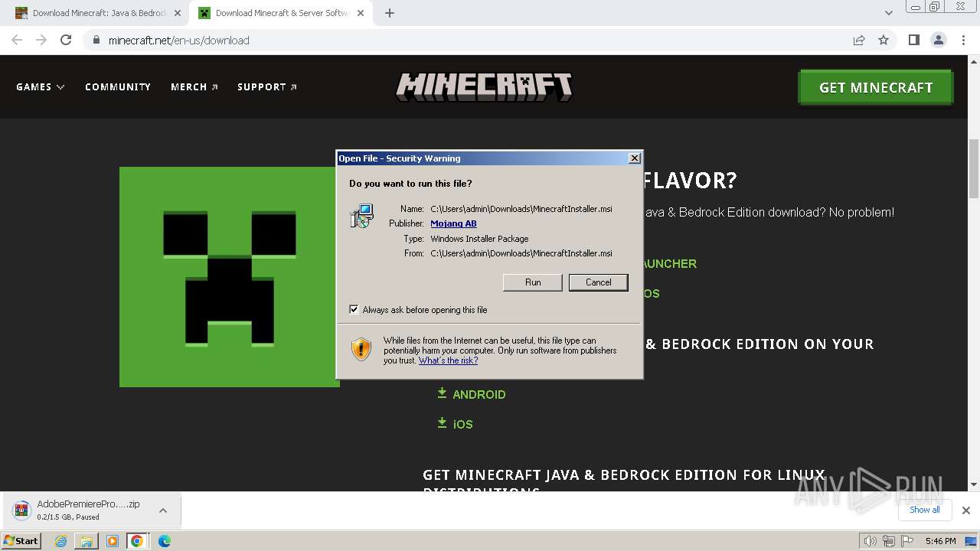Click the iOS download arrow icon
The width and height of the screenshot is (980, 551).
pyautogui.click(x=442, y=423)
